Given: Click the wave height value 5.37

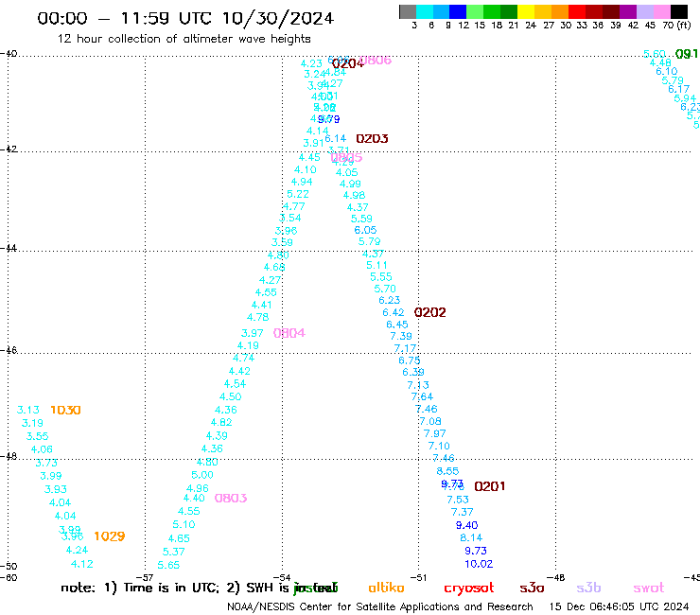Looking at the screenshot, I should [x=174, y=552].
